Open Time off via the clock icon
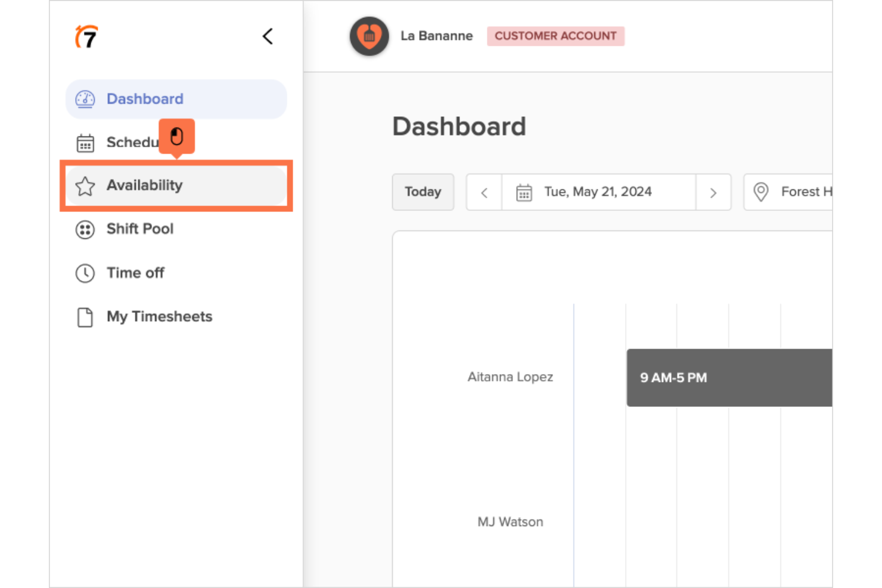This screenshot has width=882, height=588. click(x=85, y=273)
